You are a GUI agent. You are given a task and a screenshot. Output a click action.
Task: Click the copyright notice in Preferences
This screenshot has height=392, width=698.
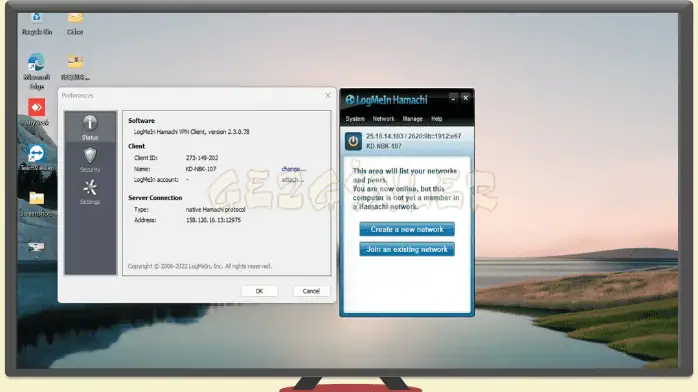(x=199, y=266)
